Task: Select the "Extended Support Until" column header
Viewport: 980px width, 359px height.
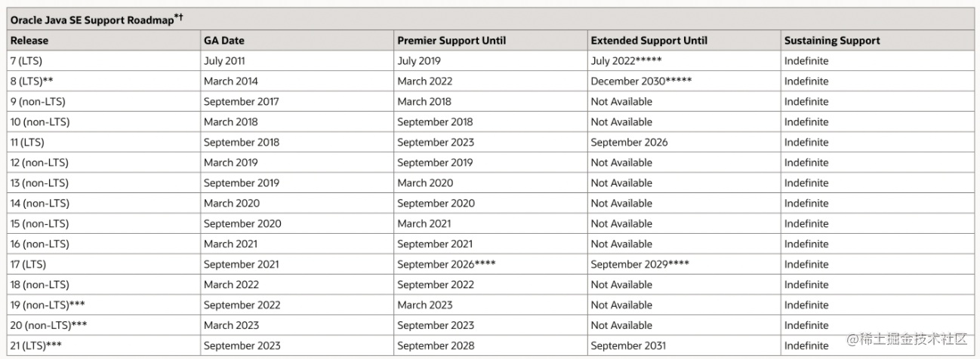Action: click(649, 41)
